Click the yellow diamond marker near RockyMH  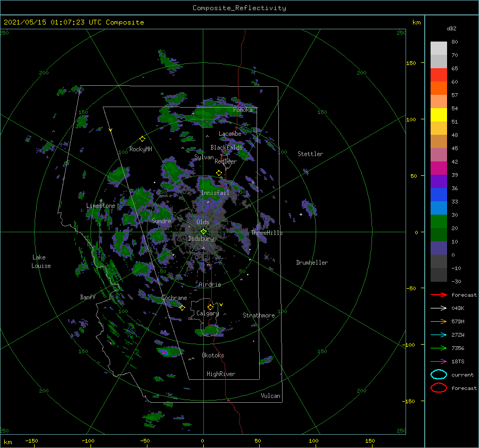pyautogui.click(x=142, y=139)
